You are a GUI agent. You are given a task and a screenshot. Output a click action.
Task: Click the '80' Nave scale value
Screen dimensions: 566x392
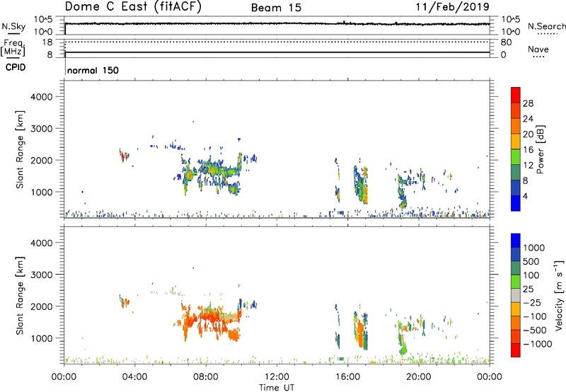click(506, 42)
